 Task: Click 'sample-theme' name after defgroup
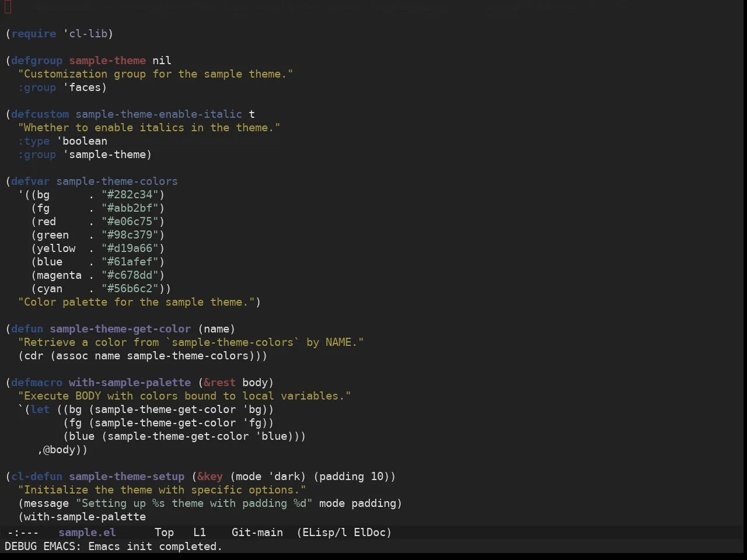tap(107, 61)
